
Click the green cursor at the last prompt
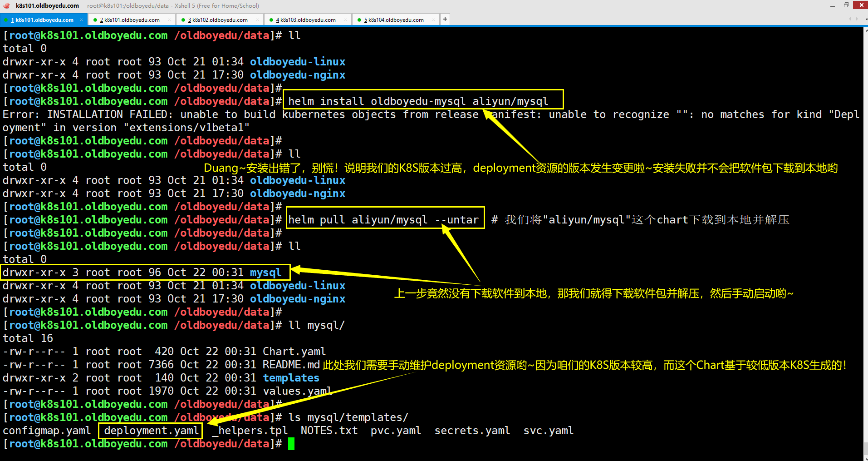[291, 444]
